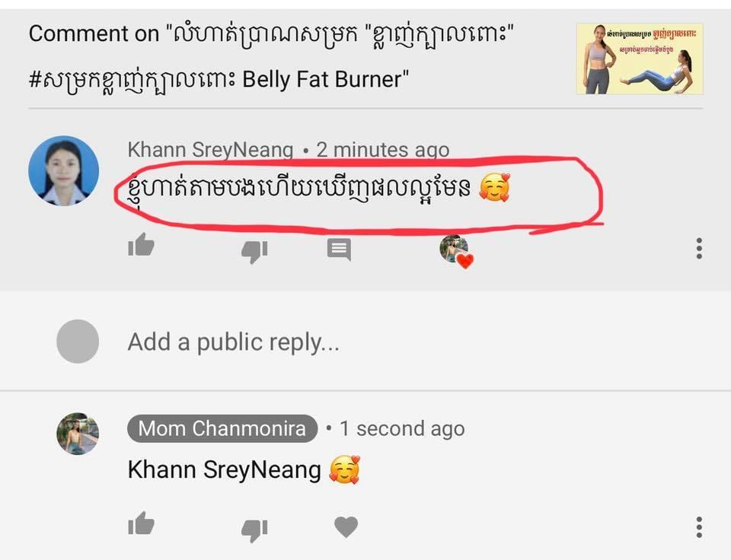Click the Add a public reply field

coord(233,342)
